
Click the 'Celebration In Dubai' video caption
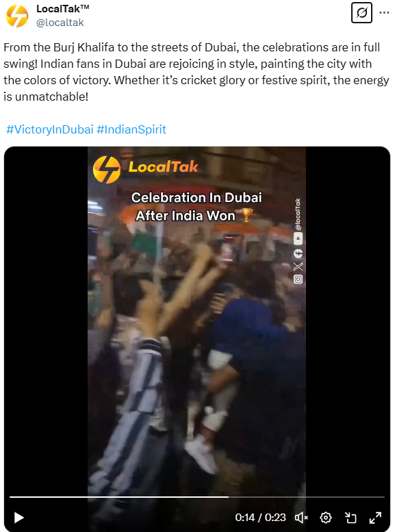[x=196, y=197]
